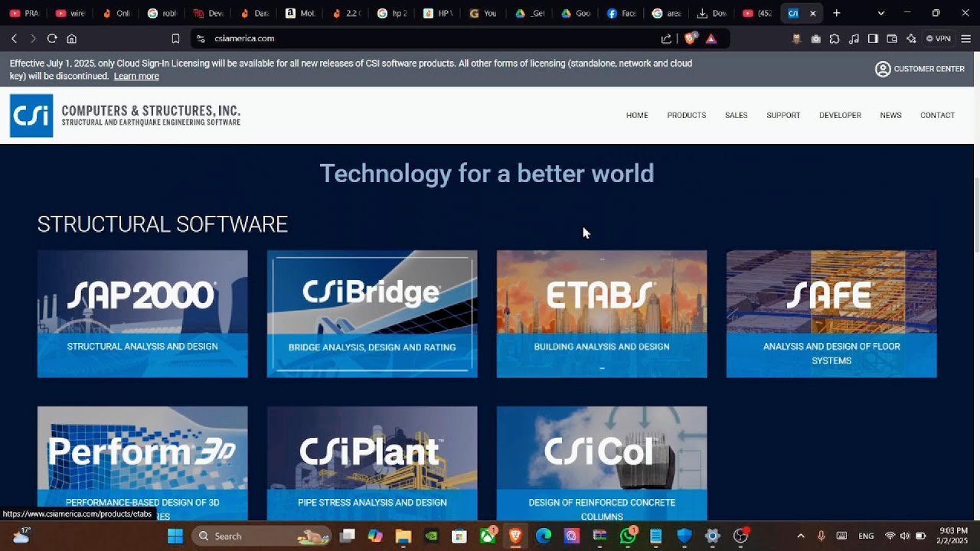The height and width of the screenshot is (551, 980).
Task: Go back with browser back arrow
Action: [x=14, y=38]
